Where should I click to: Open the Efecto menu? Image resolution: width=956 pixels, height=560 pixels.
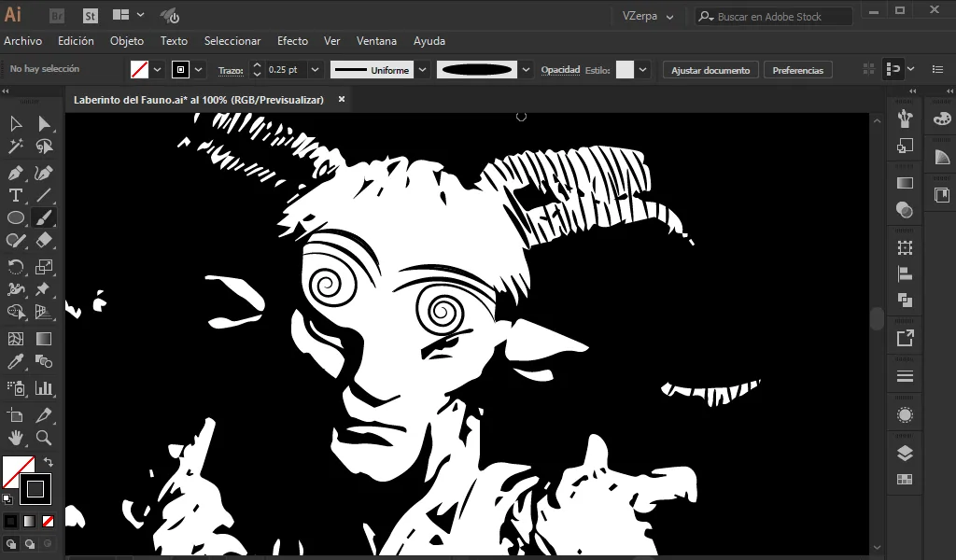(x=292, y=41)
